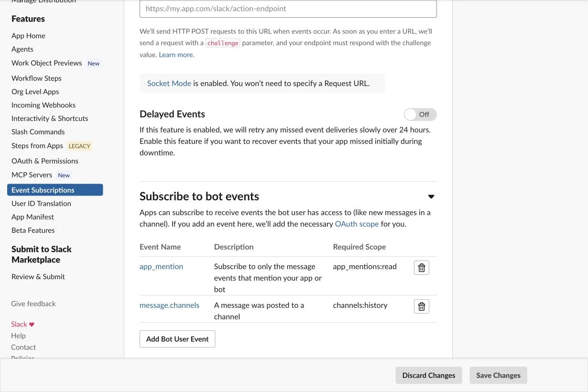
Task: Open the message.channels event link
Action: pos(169,305)
